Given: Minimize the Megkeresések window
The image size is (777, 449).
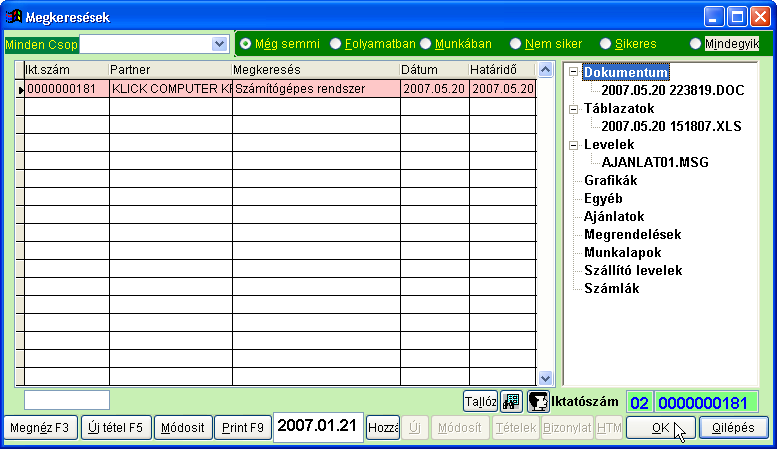Looking at the screenshot, I should point(714,17).
